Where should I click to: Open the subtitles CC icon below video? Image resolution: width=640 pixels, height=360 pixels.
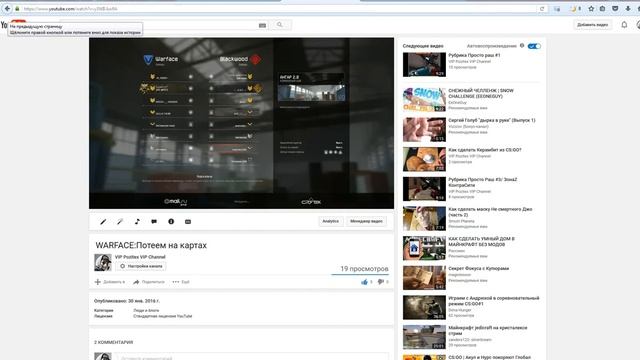188,222
